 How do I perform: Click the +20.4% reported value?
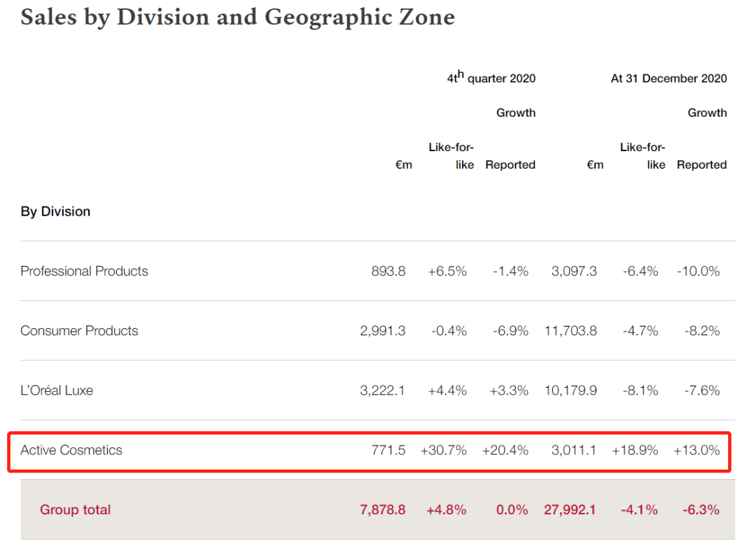coord(505,450)
